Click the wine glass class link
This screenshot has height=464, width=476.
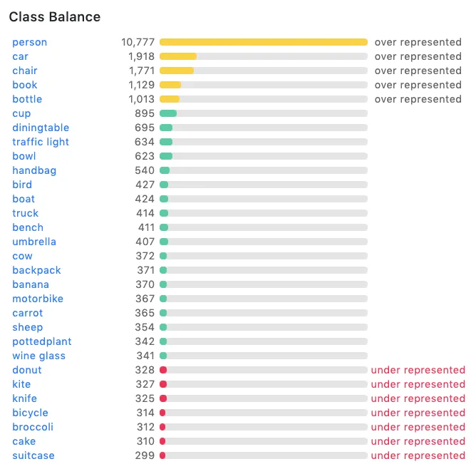pos(38,356)
